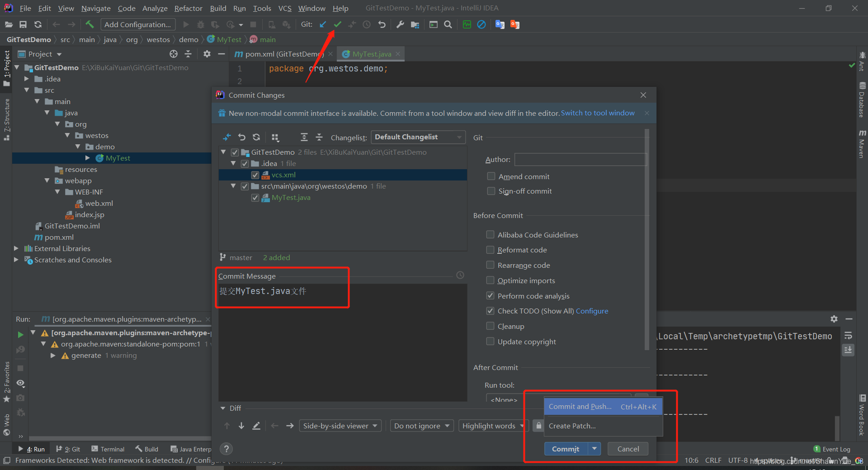Screen dimensions: 868x470
Task: Expand External Libraries node
Action: pyautogui.click(x=16, y=248)
